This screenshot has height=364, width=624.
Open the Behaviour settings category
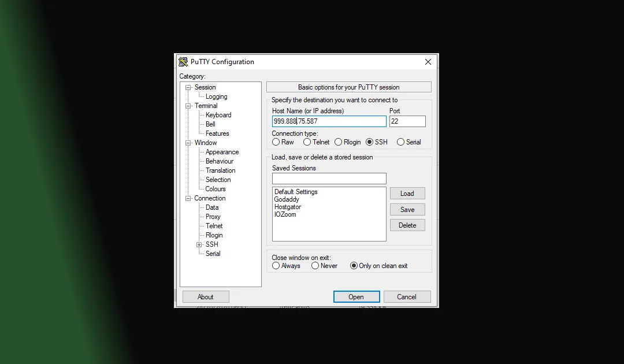[x=220, y=161]
